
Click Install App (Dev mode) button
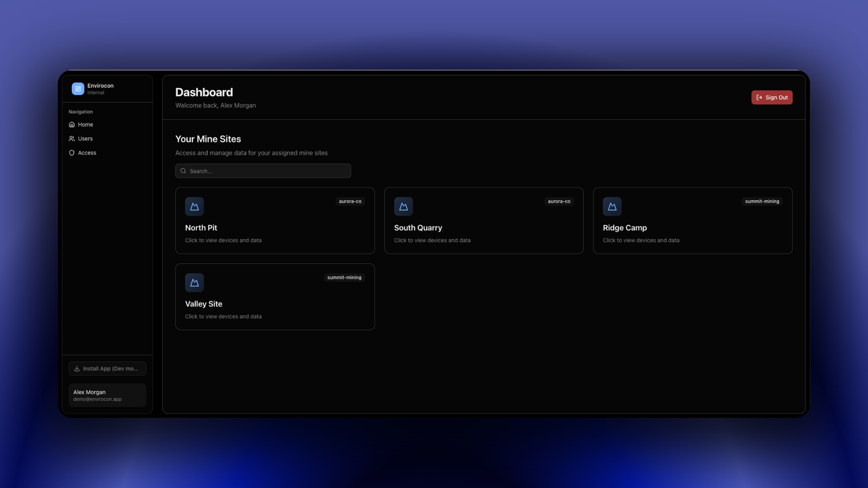(107, 369)
